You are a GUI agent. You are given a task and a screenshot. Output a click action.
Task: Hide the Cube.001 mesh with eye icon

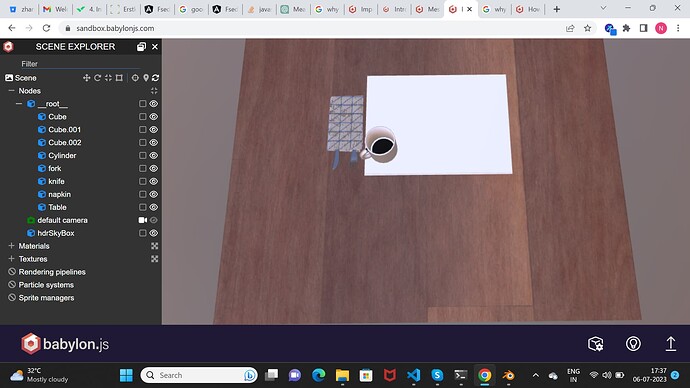point(154,129)
